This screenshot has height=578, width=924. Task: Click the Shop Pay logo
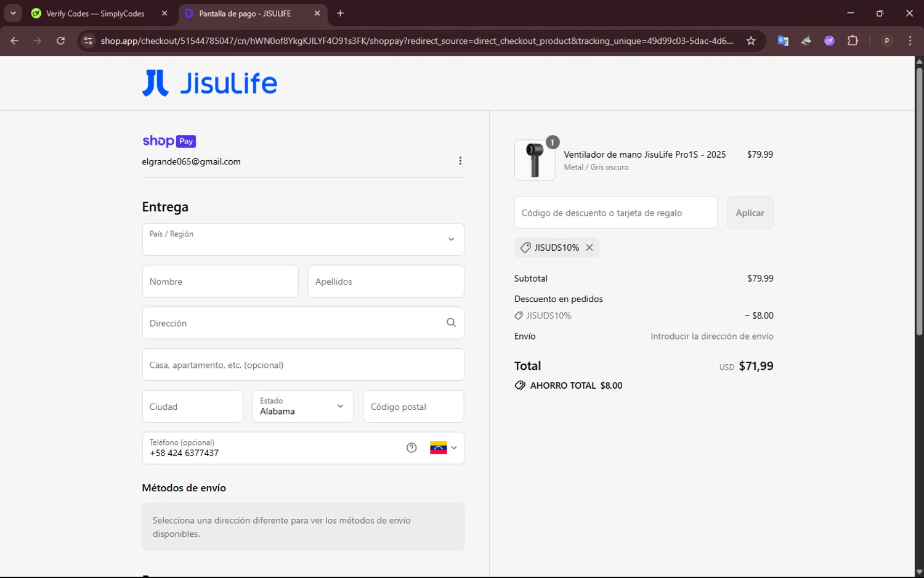[x=169, y=141]
